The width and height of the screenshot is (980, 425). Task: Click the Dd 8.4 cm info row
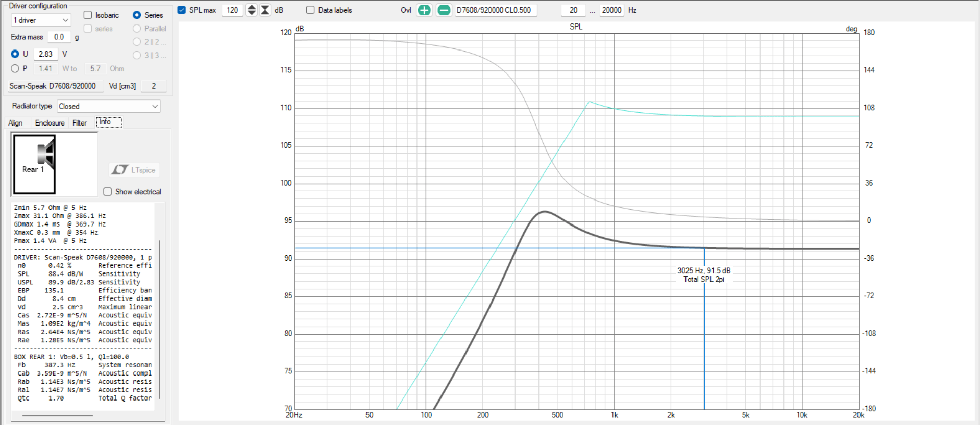point(82,299)
